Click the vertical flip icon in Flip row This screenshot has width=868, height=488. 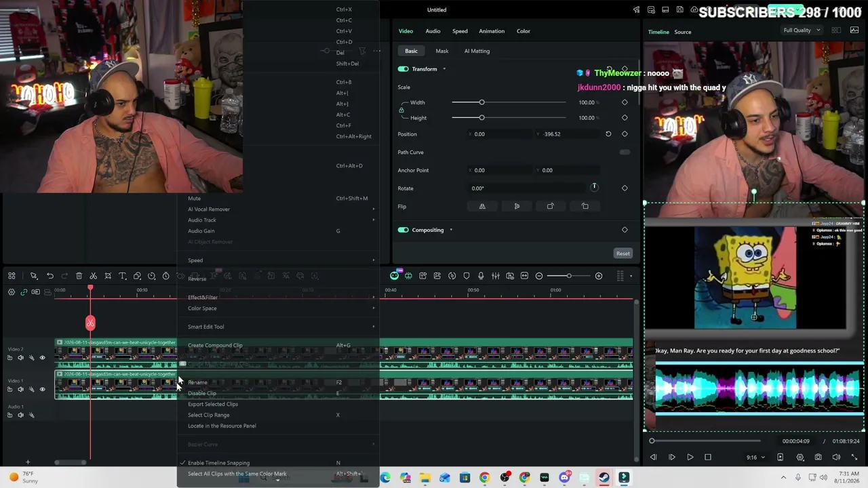pyautogui.click(x=517, y=207)
